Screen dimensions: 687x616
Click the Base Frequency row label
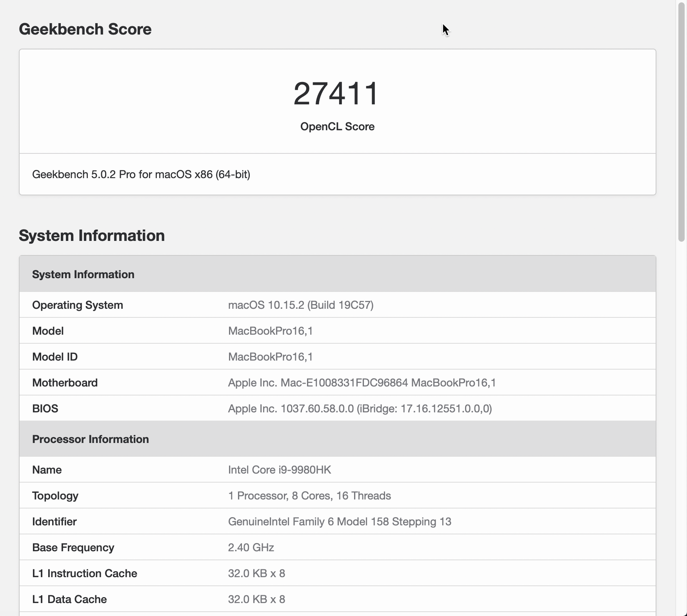pos(73,547)
